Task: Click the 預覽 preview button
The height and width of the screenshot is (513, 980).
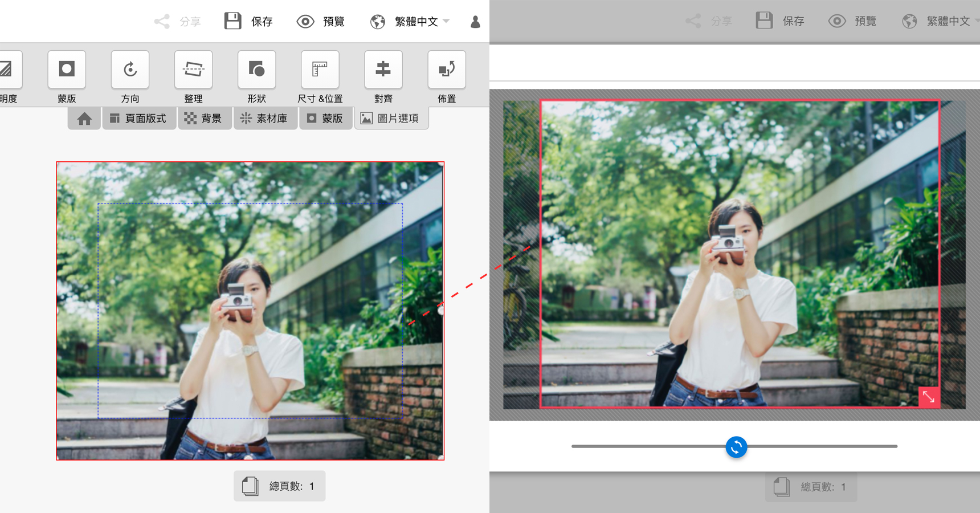Action: (321, 22)
